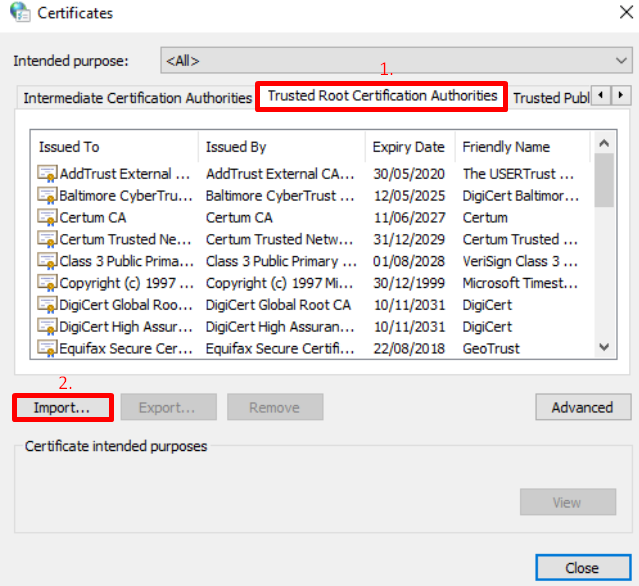Select the Certum CA Issued To entry
Viewport: 639px width, 586px height.
93,218
